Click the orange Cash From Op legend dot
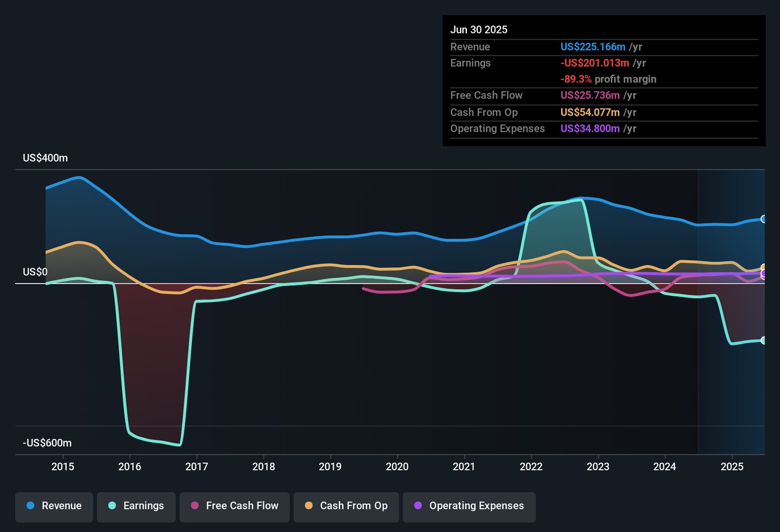780x532 pixels. pyautogui.click(x=309, y=505)
